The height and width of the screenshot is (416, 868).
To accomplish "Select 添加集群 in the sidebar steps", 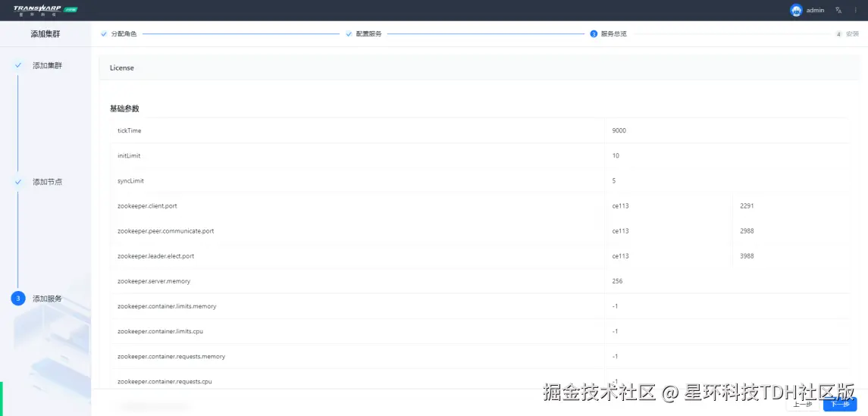I will [48, 65].
